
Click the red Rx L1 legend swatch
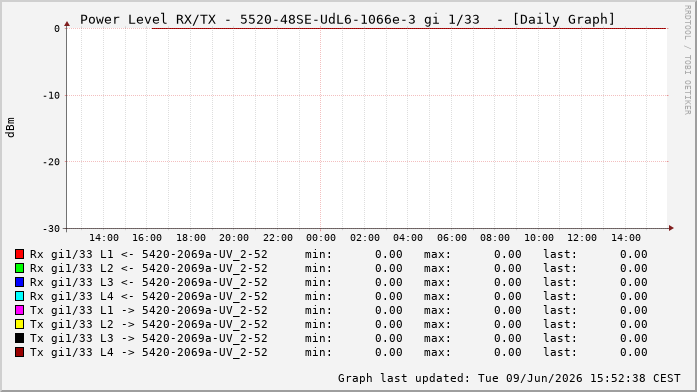[19, 254]
